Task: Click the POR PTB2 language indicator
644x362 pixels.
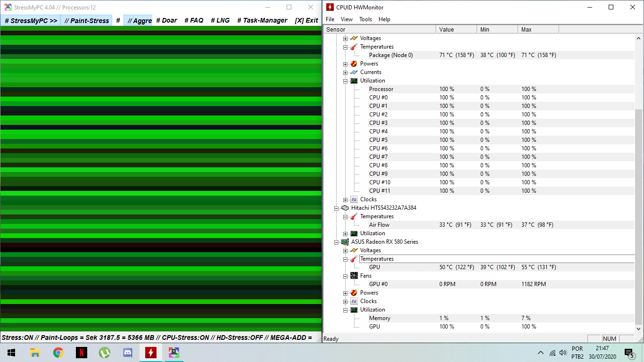Action: click(x=577, y=353)
